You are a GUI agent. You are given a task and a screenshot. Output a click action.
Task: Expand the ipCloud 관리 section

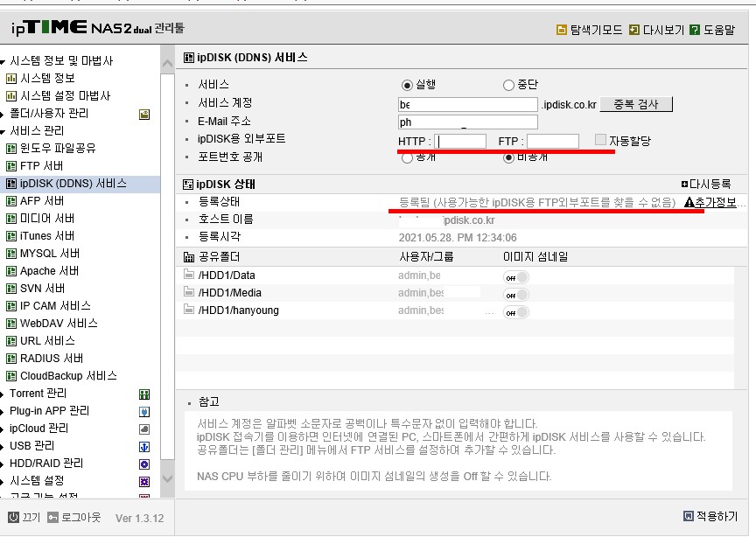tap(3, 429)
